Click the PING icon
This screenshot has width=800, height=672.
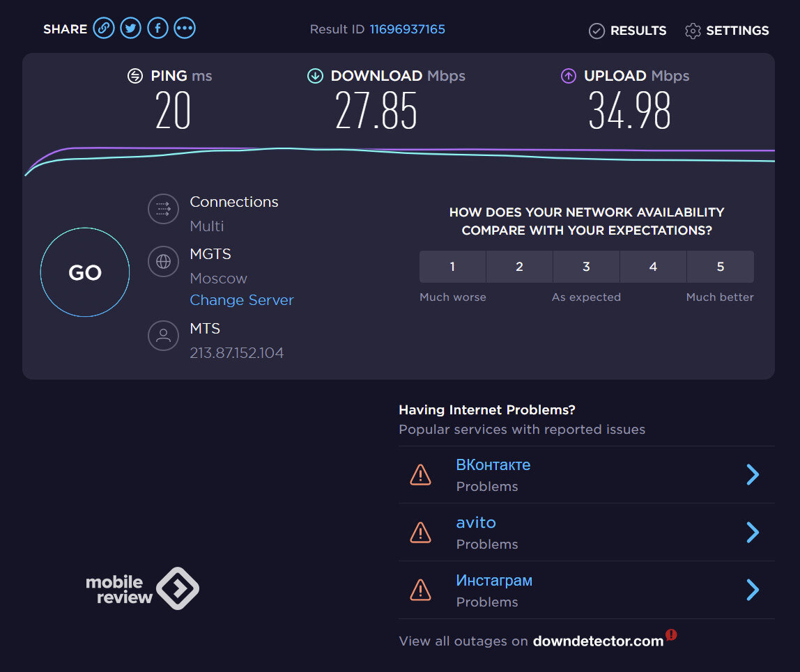pyautogui.click(x=135, y=76)
